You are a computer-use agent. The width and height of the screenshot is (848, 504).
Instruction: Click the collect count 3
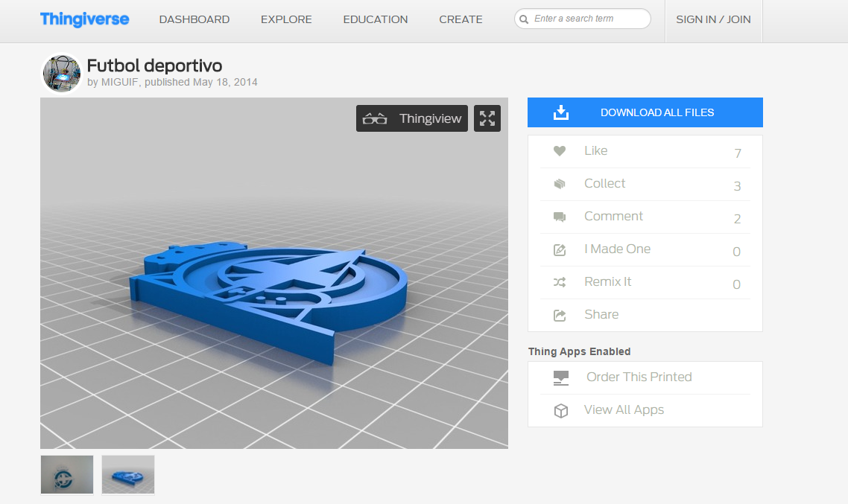click(737, 186)
